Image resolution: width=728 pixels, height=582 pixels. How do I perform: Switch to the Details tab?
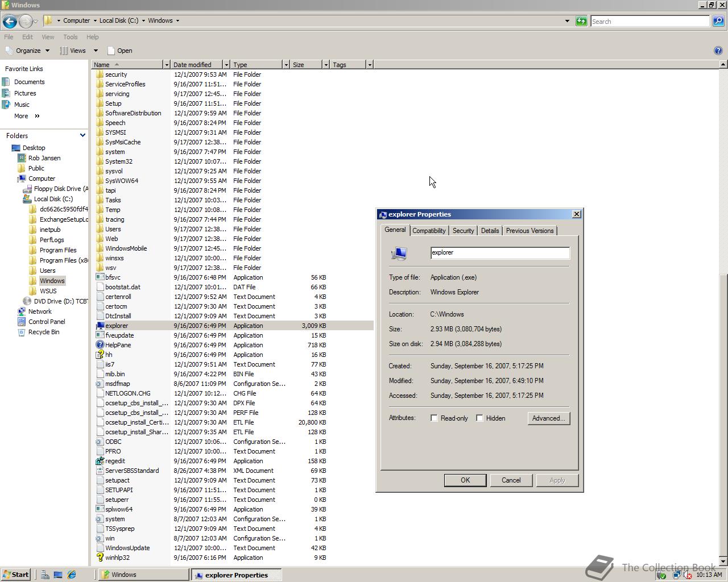[490, 231]
